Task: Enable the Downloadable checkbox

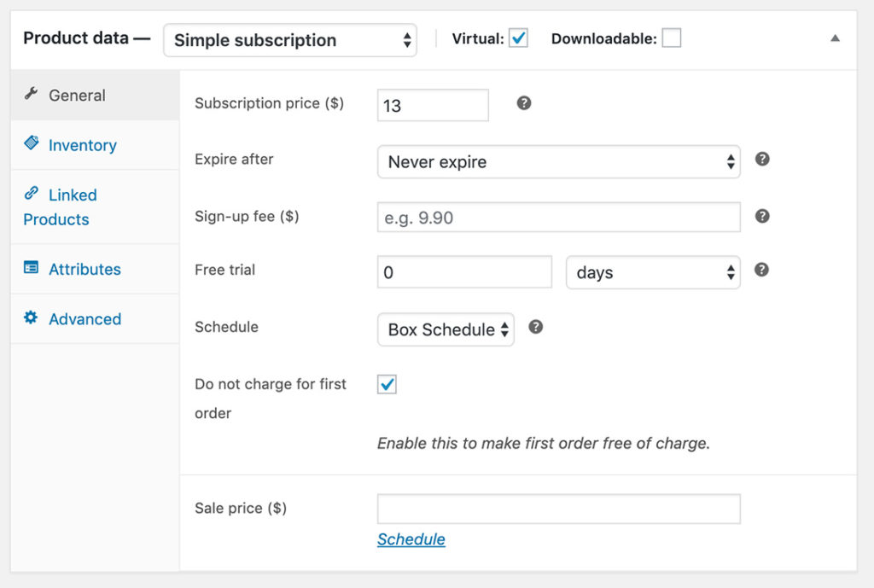Action: click(671, 38)
